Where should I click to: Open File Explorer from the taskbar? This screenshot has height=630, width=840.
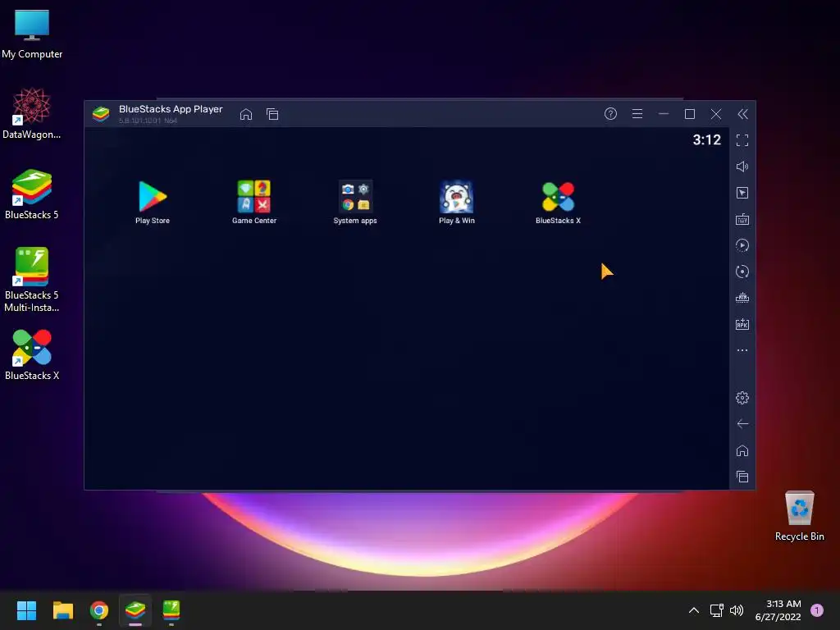point(62,610)
